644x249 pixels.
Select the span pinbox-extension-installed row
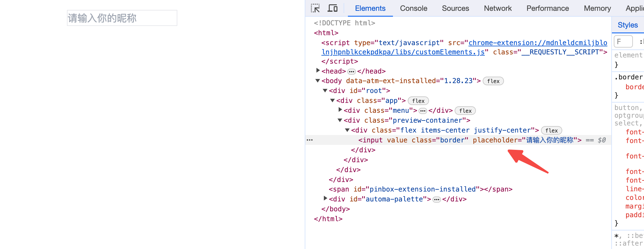(420, 189)
